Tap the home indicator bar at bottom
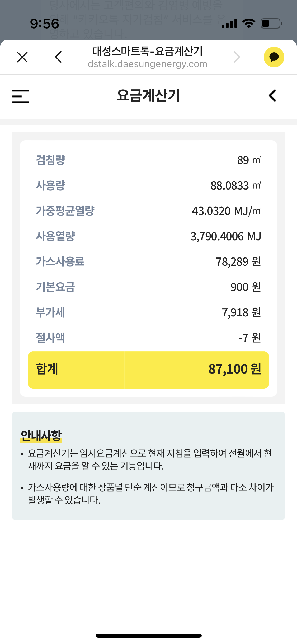 (x=148, y=636)
